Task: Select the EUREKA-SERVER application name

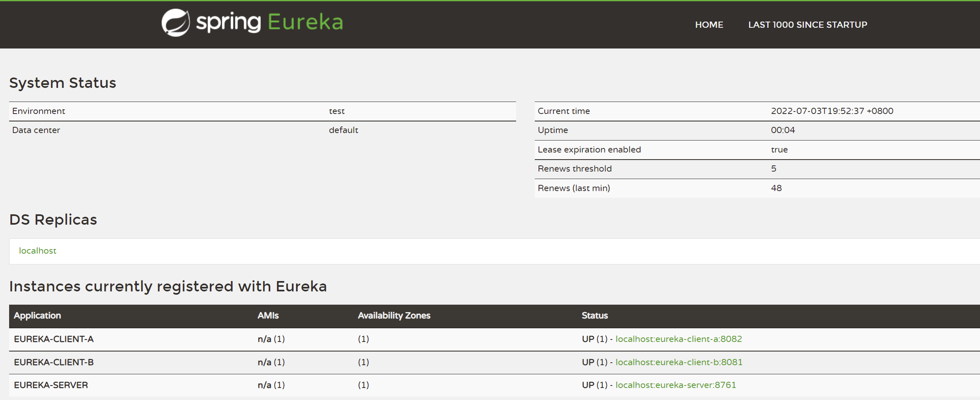Action: click(x=51, y=385)
